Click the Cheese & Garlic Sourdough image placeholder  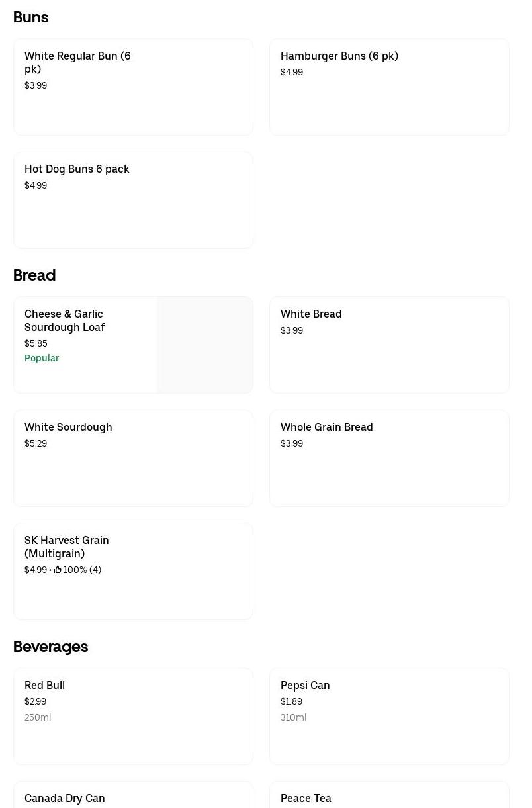(204, 345)
